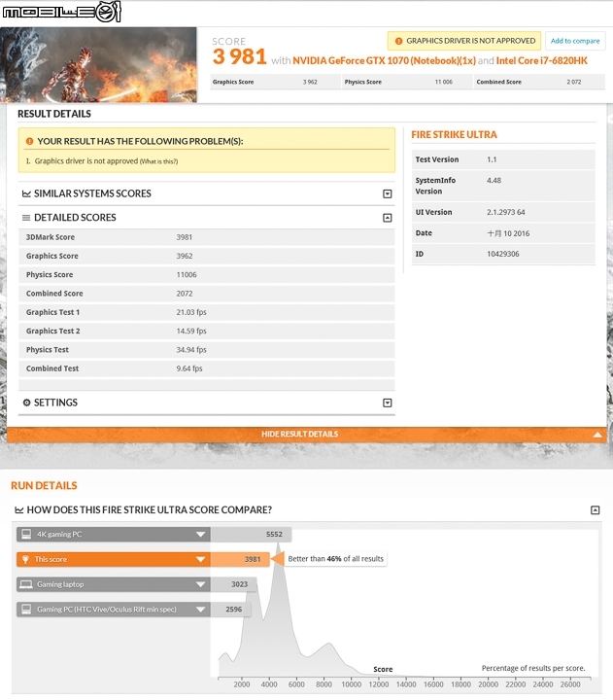The image size is (613, 700).
Task: Collapse the Fire Strike Ultra score comparison
Action: (596, 509)
